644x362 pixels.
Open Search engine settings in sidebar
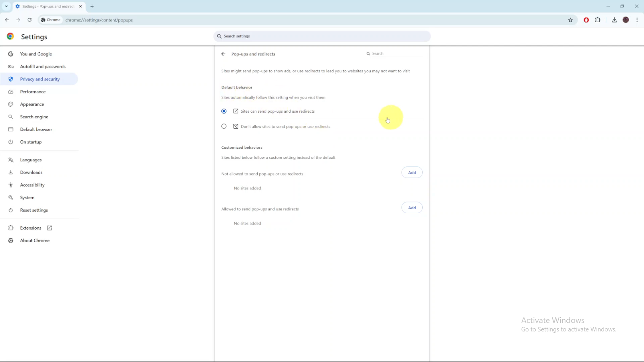[x=34, y=117]
